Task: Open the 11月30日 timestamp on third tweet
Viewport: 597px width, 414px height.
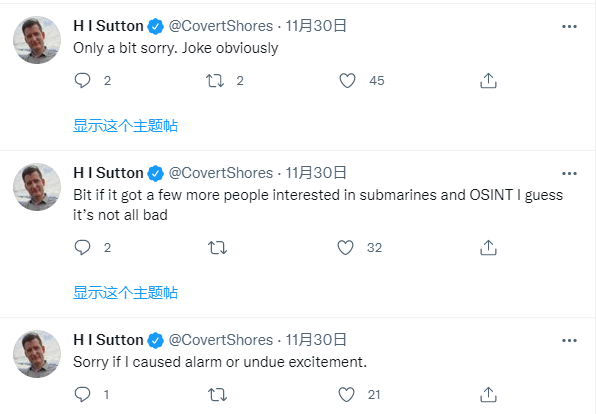Action: (316, 340)
